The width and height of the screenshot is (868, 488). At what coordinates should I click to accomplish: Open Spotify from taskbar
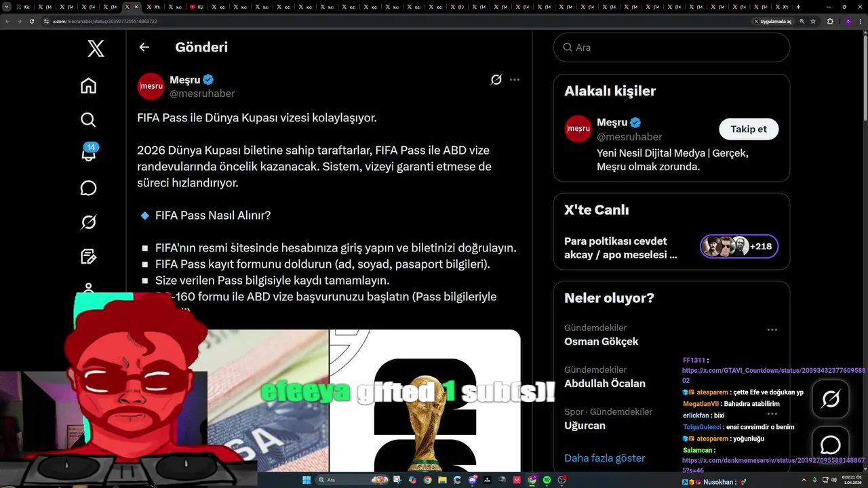point(547,480)
